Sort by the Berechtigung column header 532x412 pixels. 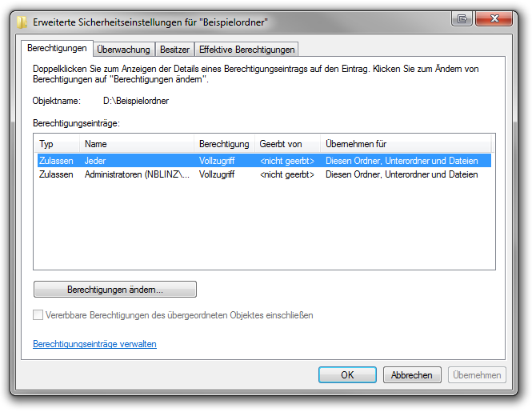(x=224, y=144)
